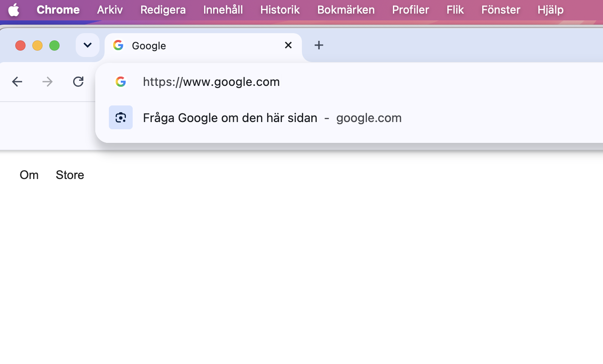Reload the current page
603x364 pixels.
coord(78,82)
